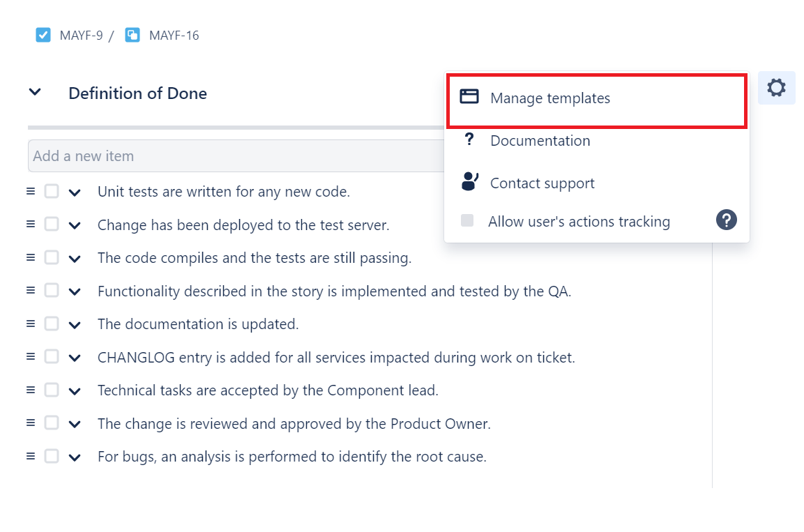Screen dimensions: 804x532
Task: Click the MAYF-16 subtask icon
Action: [x=132, y=35]
